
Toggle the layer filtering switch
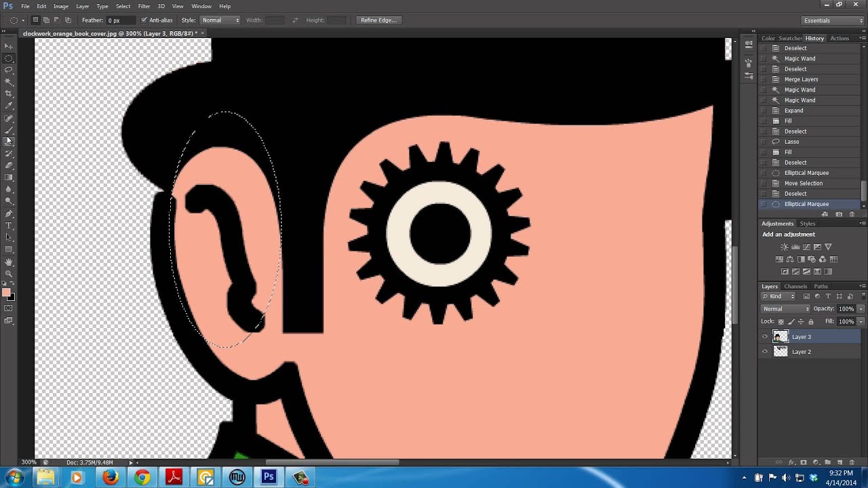862,296
